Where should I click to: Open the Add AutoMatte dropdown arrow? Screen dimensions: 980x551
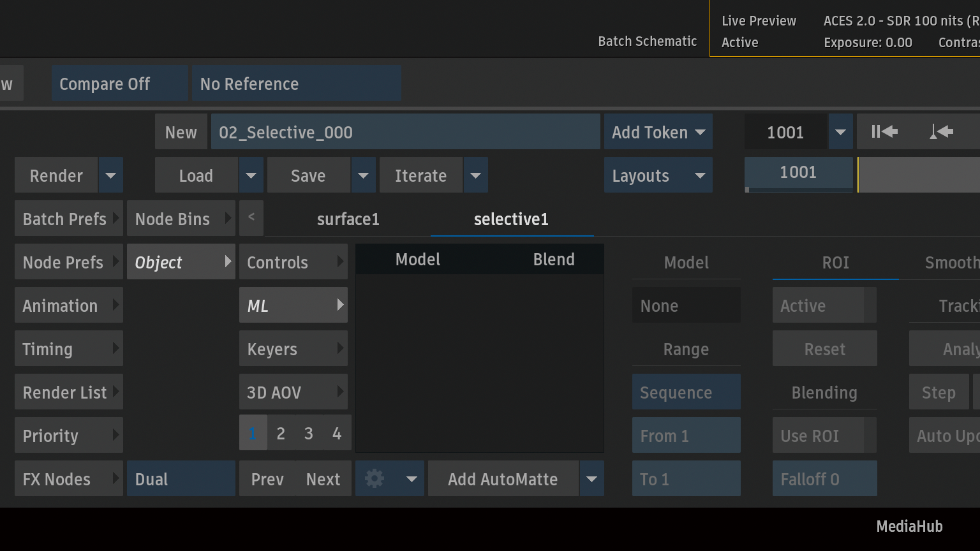591,479
